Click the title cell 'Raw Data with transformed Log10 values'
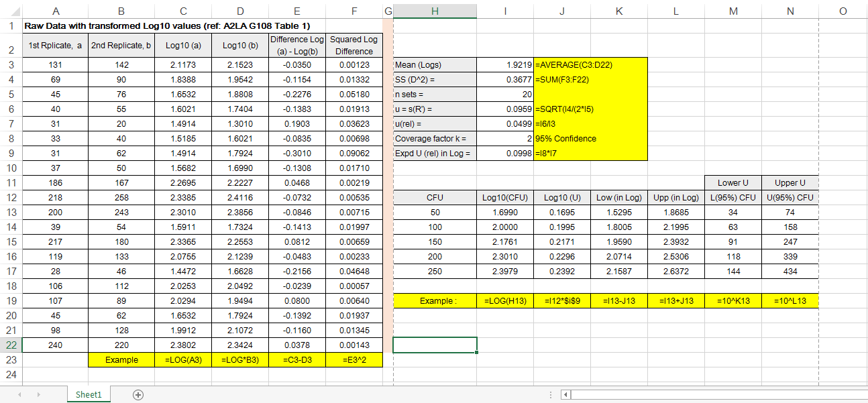The width and height of the screenshot is (868, 403). (x=168, y=26)
